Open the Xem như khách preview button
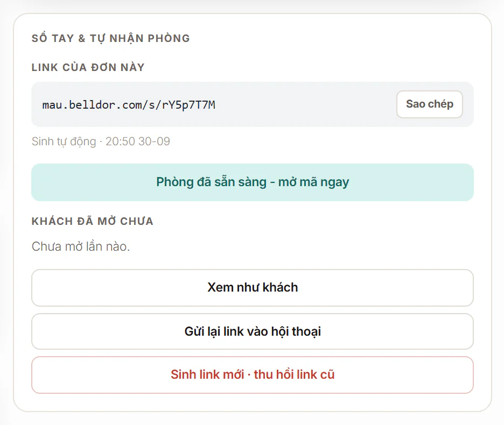This screenshot has height=425, width=504. click(253, 287)
